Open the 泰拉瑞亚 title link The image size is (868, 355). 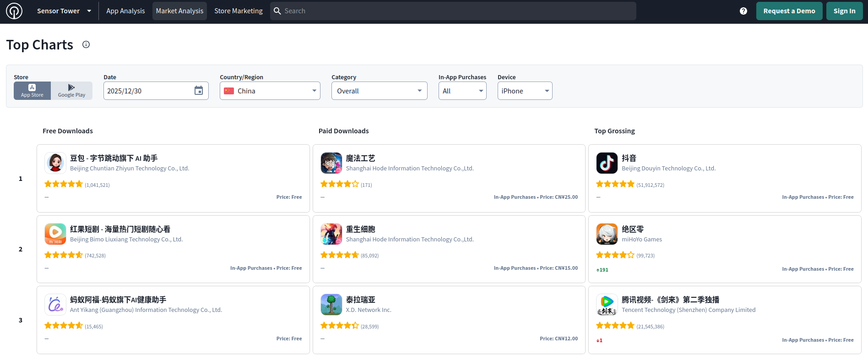(360, 300)
